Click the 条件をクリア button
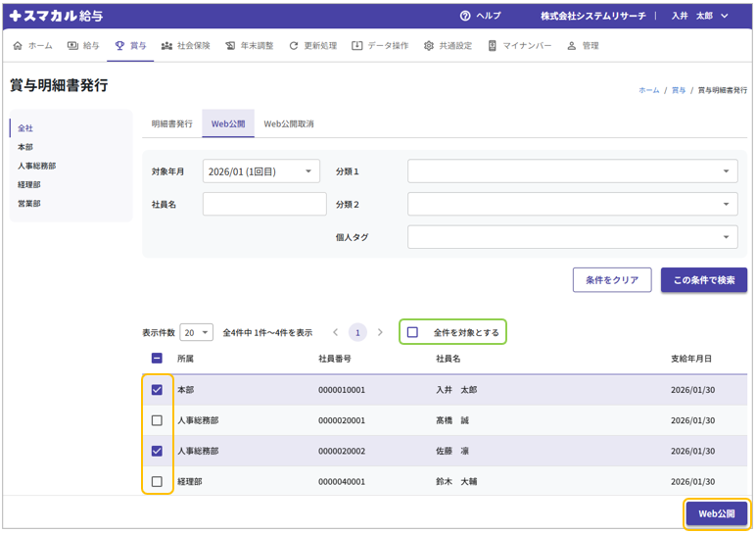The height and width of the screenshot is (533, 756). pyautogui.click(x=612, y=280)
